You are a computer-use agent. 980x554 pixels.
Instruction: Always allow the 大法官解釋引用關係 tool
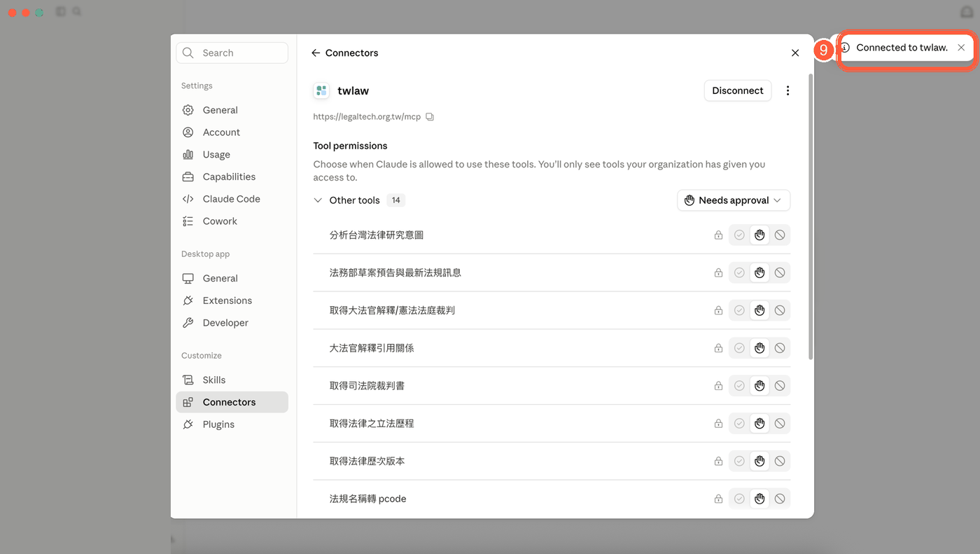pos(739,348)
